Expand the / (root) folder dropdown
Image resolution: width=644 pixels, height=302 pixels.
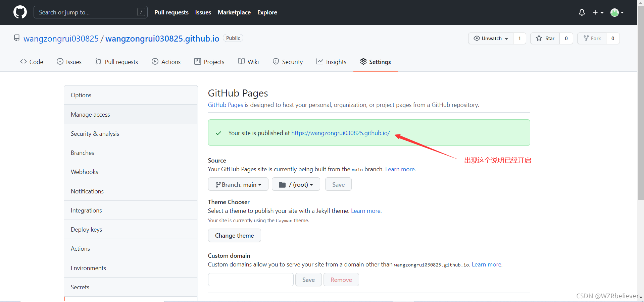pyautogui.click(x=296, y=184)
